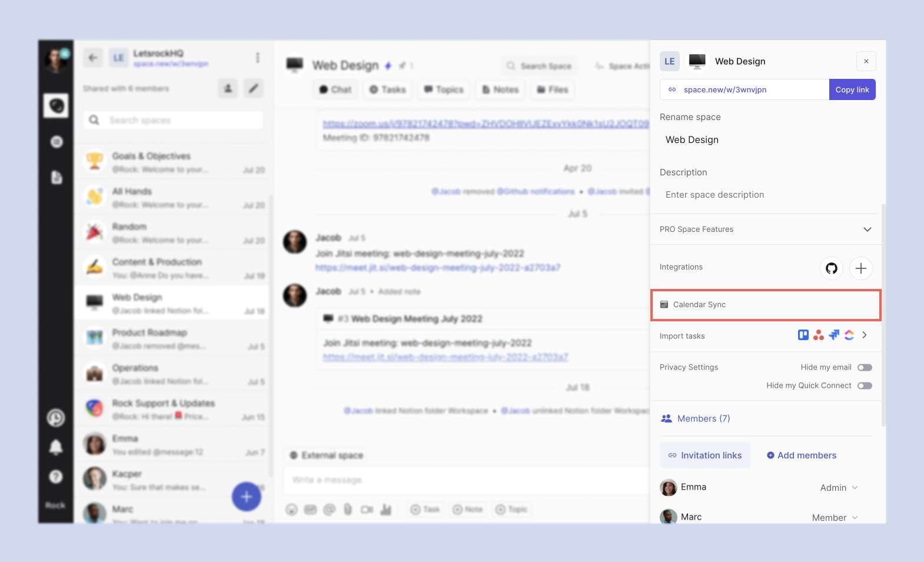Switch to the Files tab

tap(552, 89)
